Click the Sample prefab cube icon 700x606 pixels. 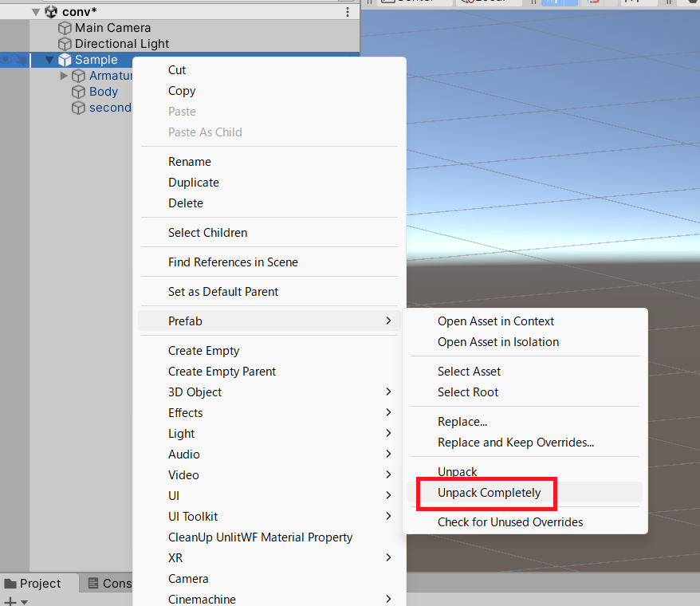click(x=65, y=60)
